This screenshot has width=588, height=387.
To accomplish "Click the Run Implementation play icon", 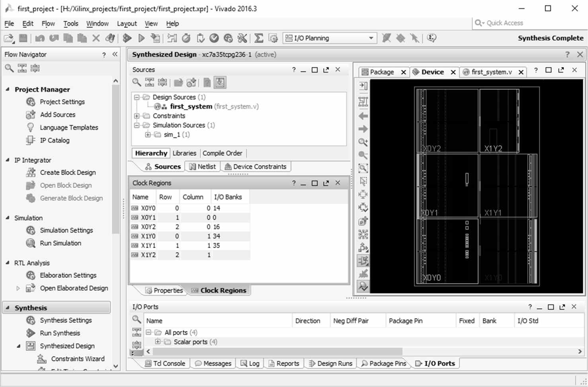I will [141, 38].
